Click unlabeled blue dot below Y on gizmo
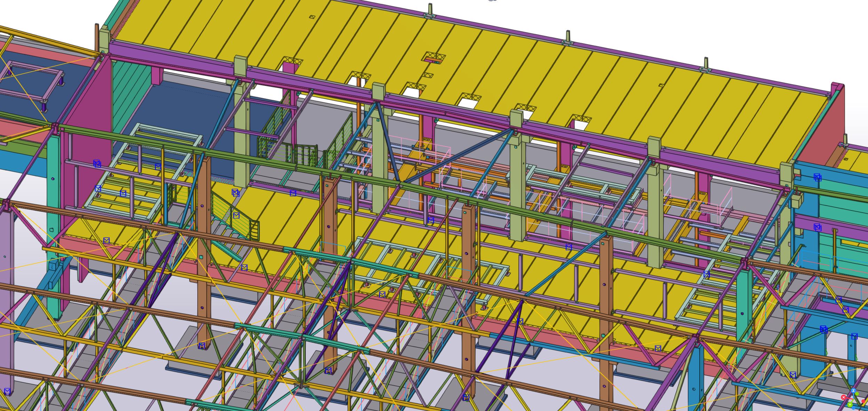The image size is (868, 411). pos(853,408)
